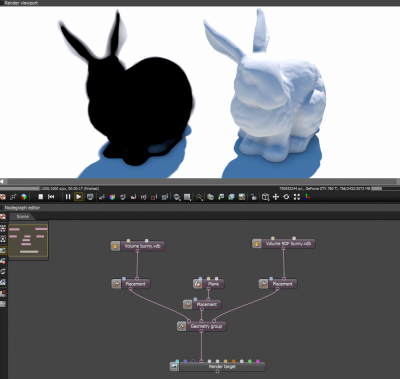Click the color wheel icon in the viewport toolbar
Image resolution: width=400 pixels, height=379 pixels.
pyautogui.click(x=112, y=197)
